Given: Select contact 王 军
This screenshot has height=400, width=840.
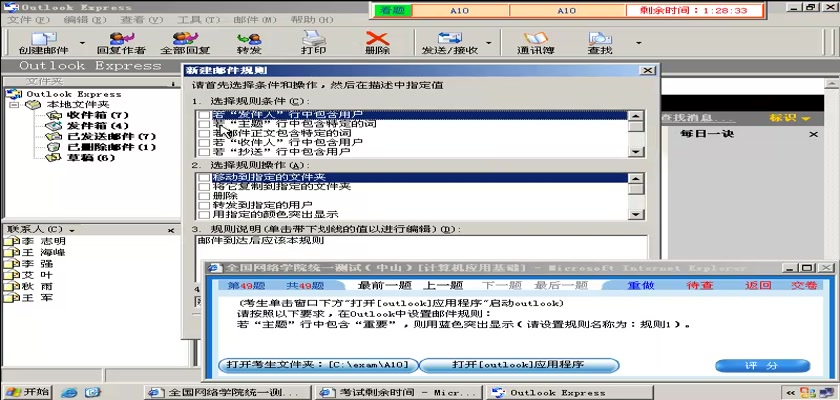Looking at the screenshot, I should click(38, 298).
